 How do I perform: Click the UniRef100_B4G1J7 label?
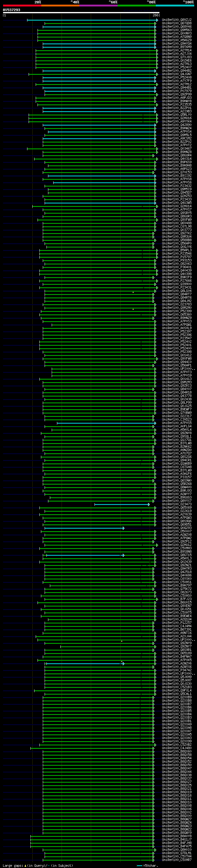(x=176, y=840)
